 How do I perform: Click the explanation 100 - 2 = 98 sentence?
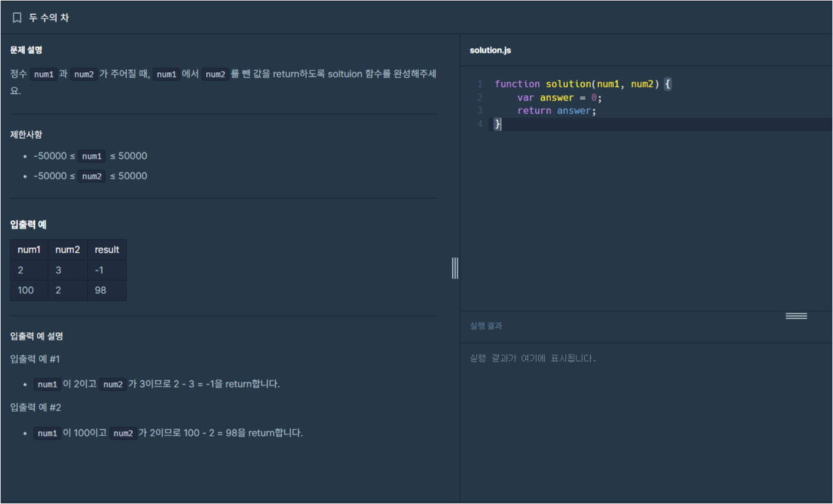[168, 433]
